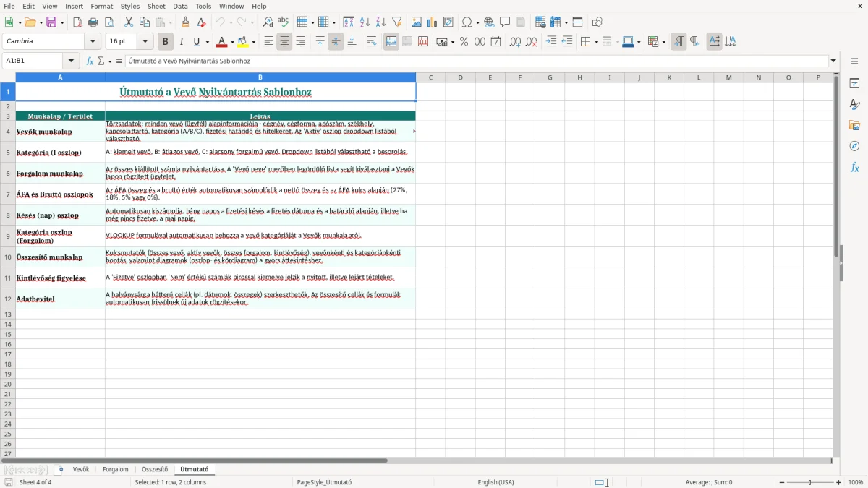
Task: Click the Sort dialog icon
Action: click(x=349, y=22)
